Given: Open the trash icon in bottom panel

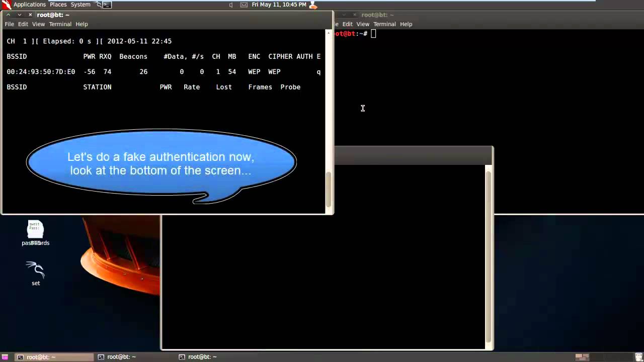Looking at the screenshot, I should coord(639,357).
